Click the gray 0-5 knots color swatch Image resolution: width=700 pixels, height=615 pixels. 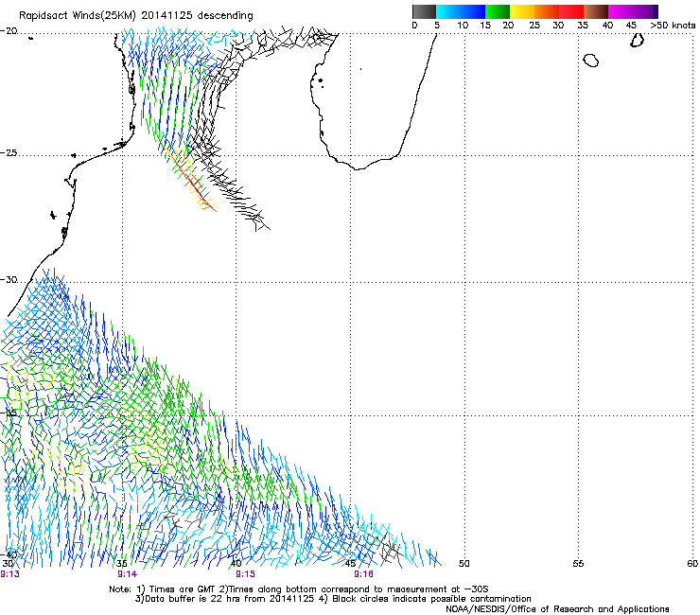tap(424, 11)
